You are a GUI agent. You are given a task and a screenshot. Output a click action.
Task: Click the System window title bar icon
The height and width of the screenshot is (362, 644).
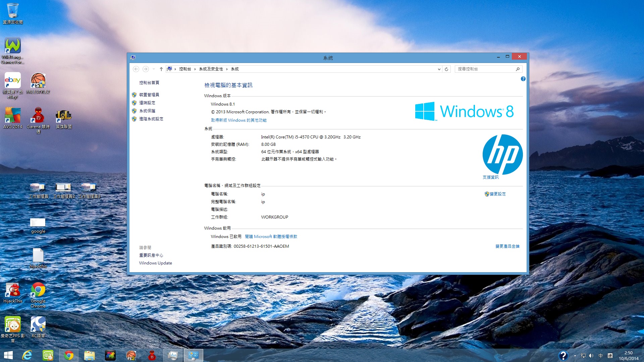click(133, 57)
